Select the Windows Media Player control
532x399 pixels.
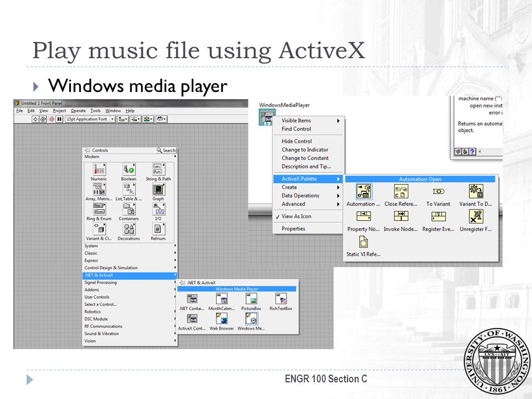(251, 319)
